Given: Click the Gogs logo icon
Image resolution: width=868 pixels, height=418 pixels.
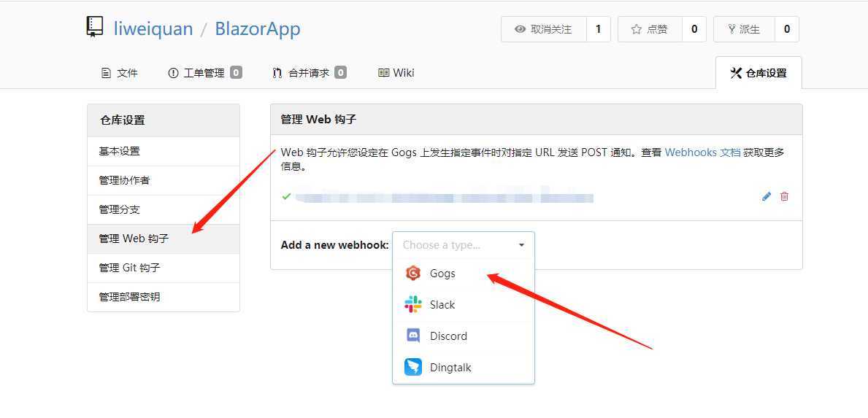Looking at the screenshot, I should pos(413,273).
